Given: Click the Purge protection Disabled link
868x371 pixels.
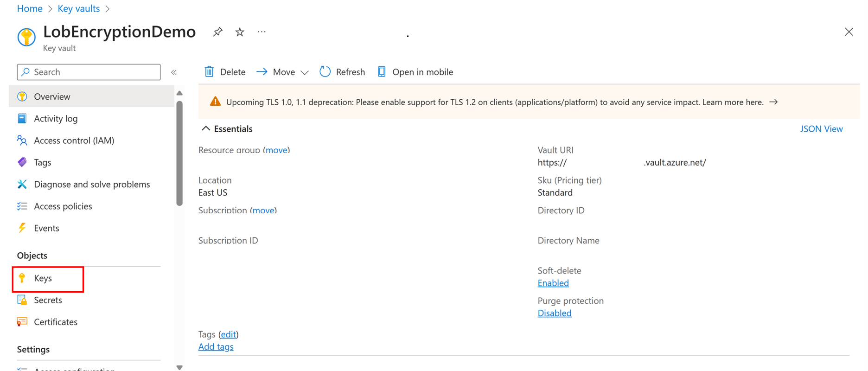Looking at the screenshot, I should pos(554,313).
